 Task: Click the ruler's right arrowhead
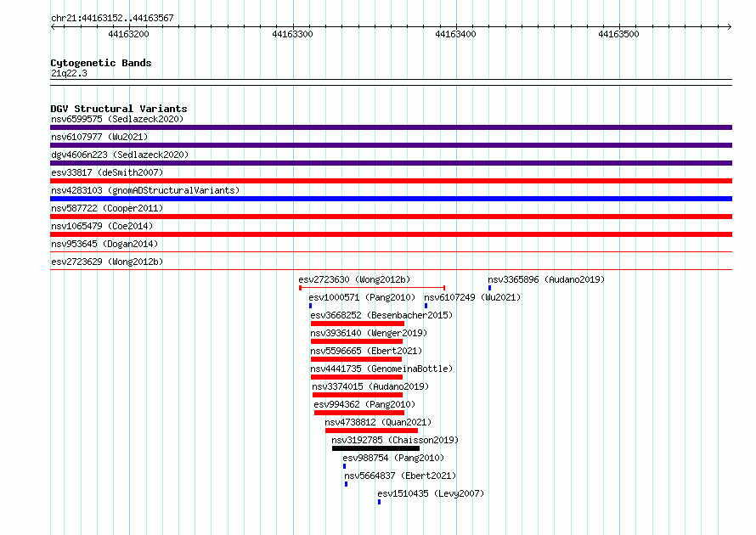(x=730, y=26)
